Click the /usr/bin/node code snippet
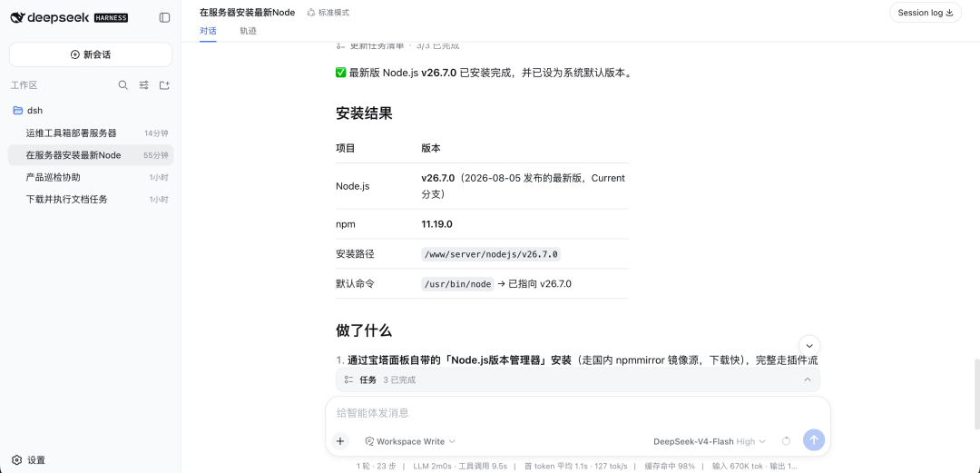The height and width of the screenshot is (473, 980). click(x=457, y=284)
